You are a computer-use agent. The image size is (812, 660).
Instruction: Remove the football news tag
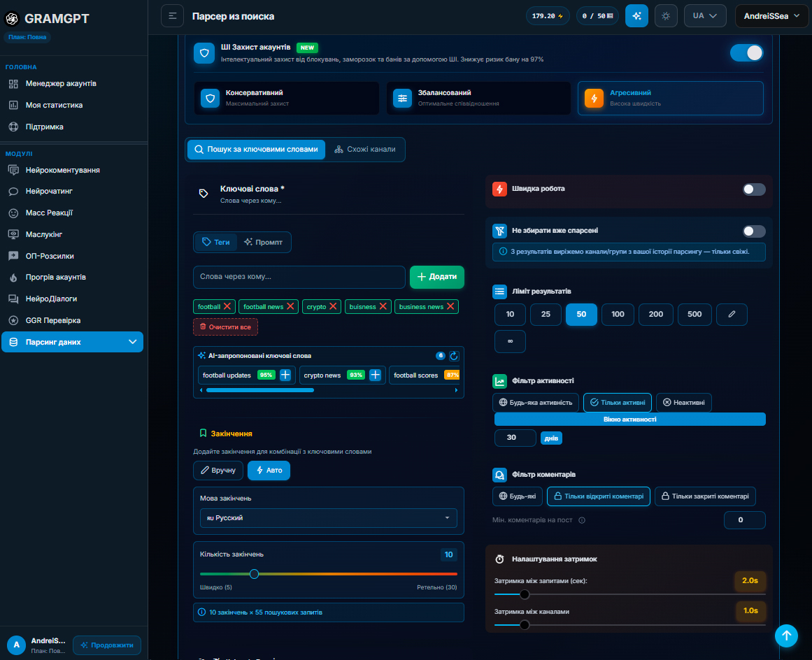point(290,306)
